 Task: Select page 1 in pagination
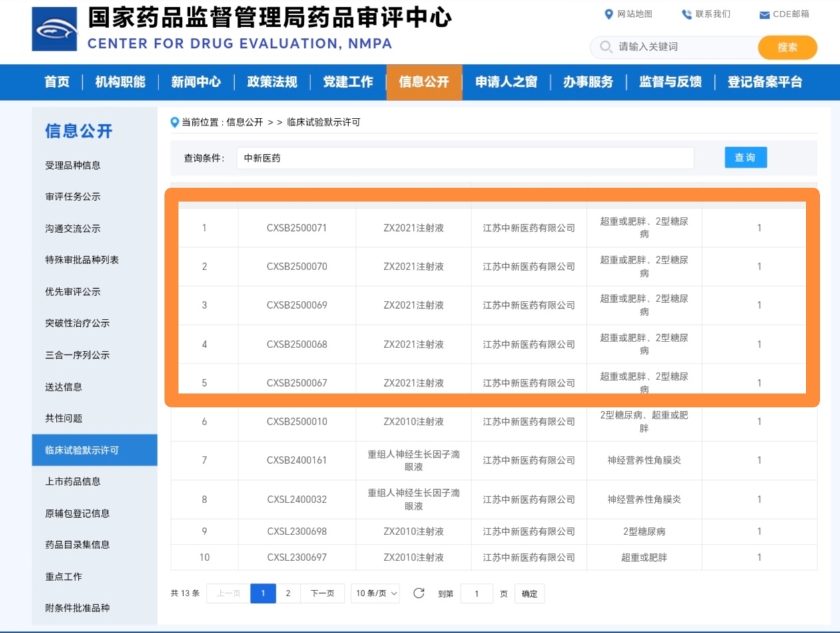pos(263,593)
